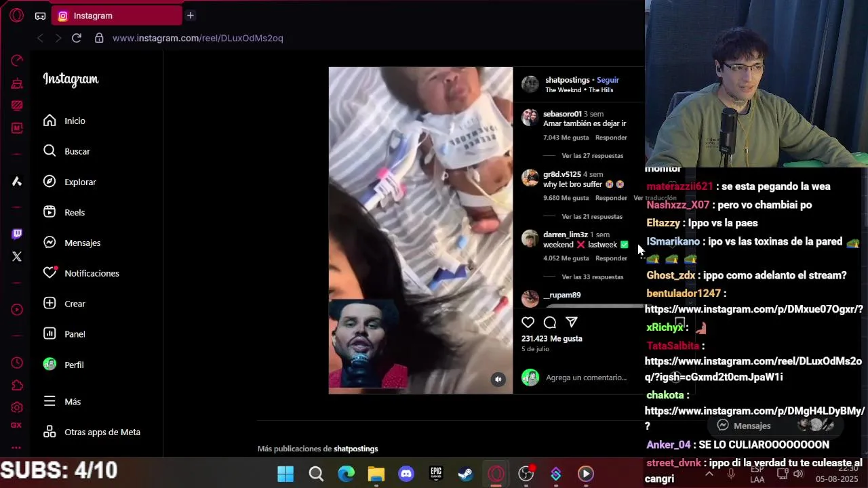
Task: Expand Ver las 21 respuestas
Action: [592, 217]
